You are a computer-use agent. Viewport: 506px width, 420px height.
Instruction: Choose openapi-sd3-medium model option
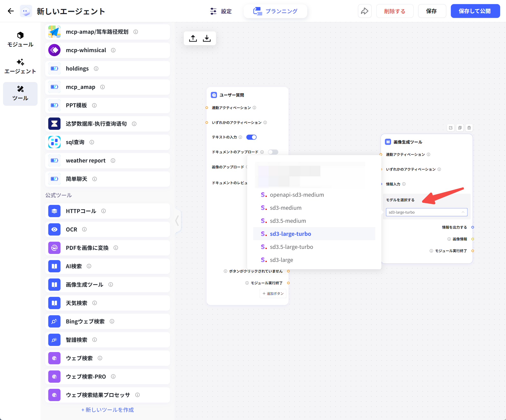point(297,195)
